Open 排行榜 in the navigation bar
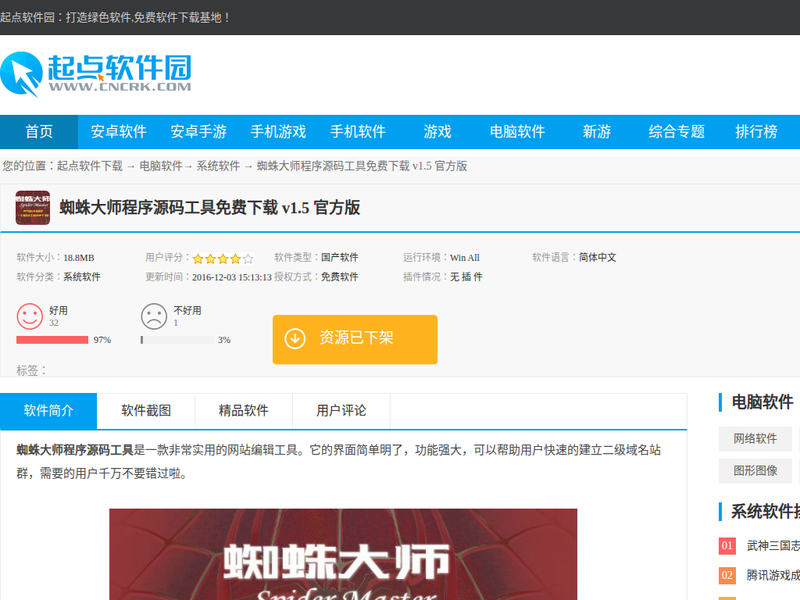The image size is (800, 600). 756,132
